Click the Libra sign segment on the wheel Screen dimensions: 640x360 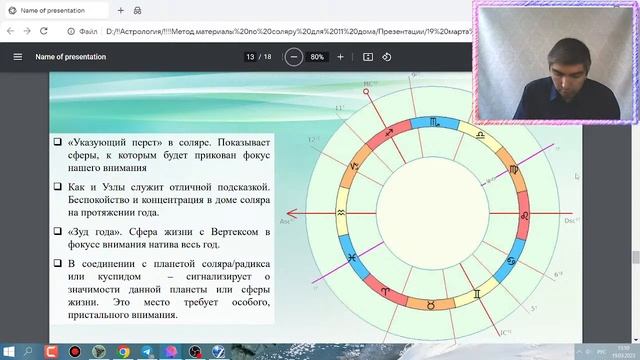point(480,135)
